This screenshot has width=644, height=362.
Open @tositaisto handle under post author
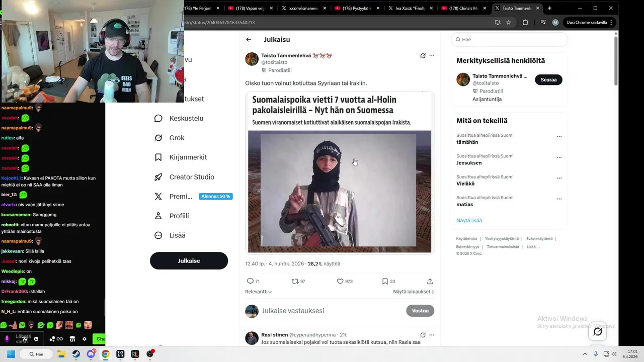coord(274,63)
